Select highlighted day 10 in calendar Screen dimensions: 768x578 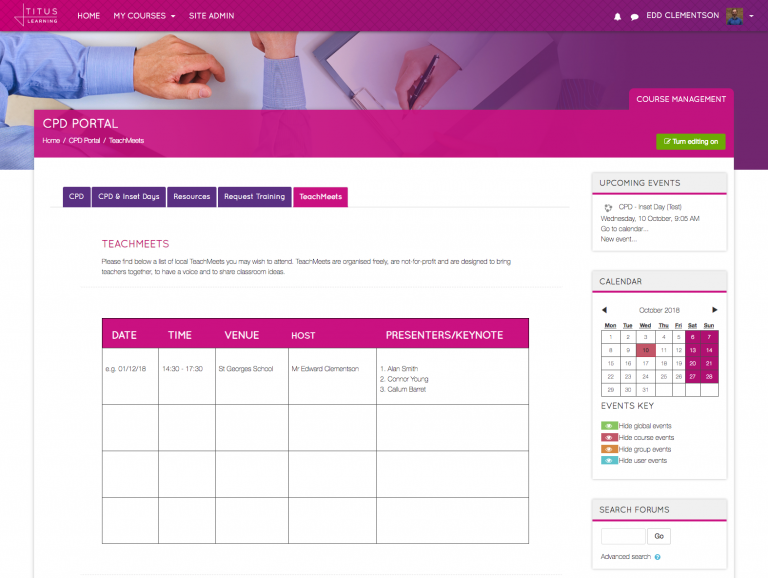coord(645,351)
